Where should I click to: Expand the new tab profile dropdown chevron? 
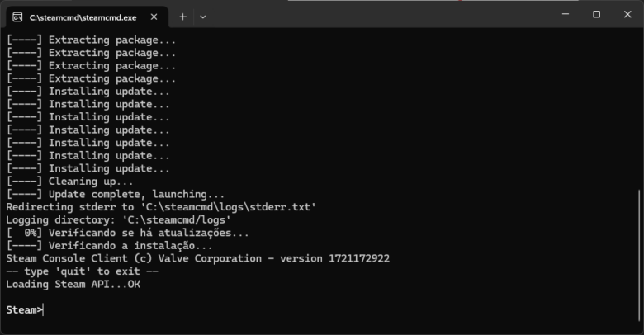202,17
